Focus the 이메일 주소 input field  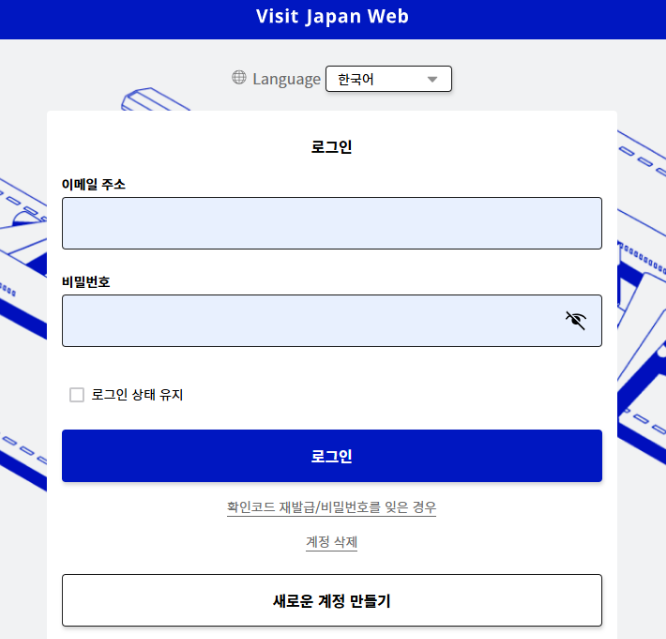(332, 223)
